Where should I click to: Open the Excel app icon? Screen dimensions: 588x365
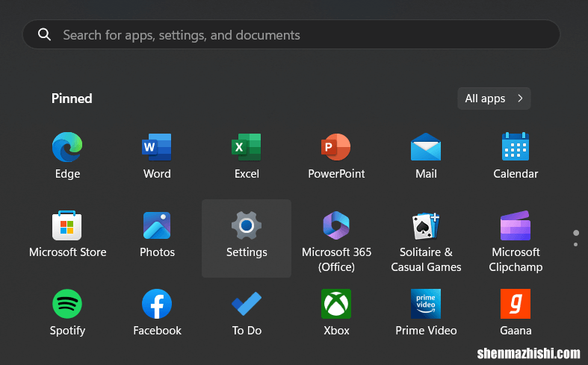(247, 147)
